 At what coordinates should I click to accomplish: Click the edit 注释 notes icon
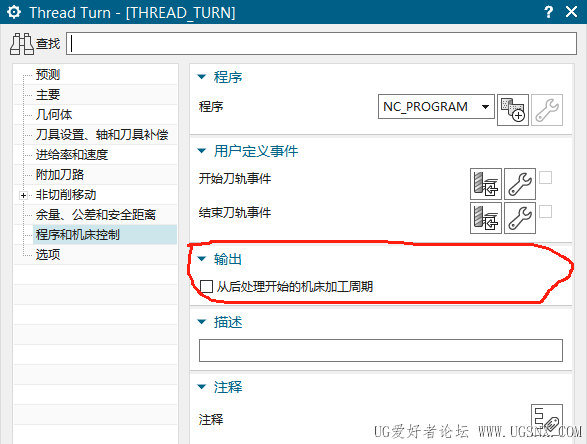point(547,420)
